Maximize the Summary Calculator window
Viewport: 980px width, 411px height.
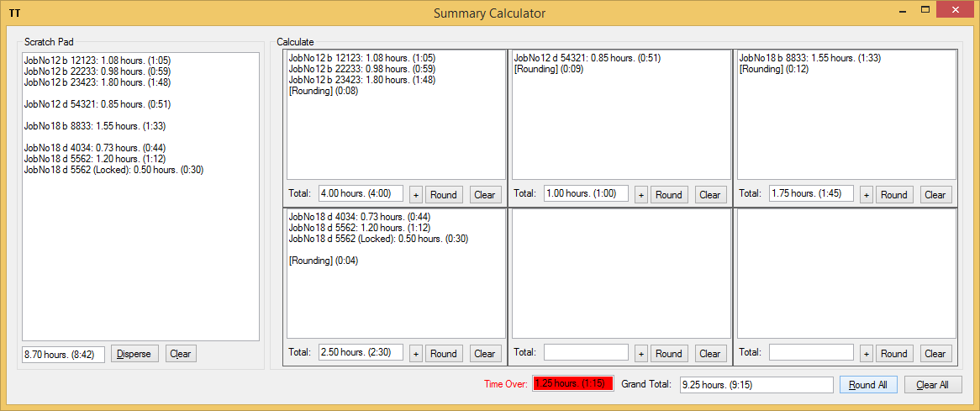(x=925, y=10)
